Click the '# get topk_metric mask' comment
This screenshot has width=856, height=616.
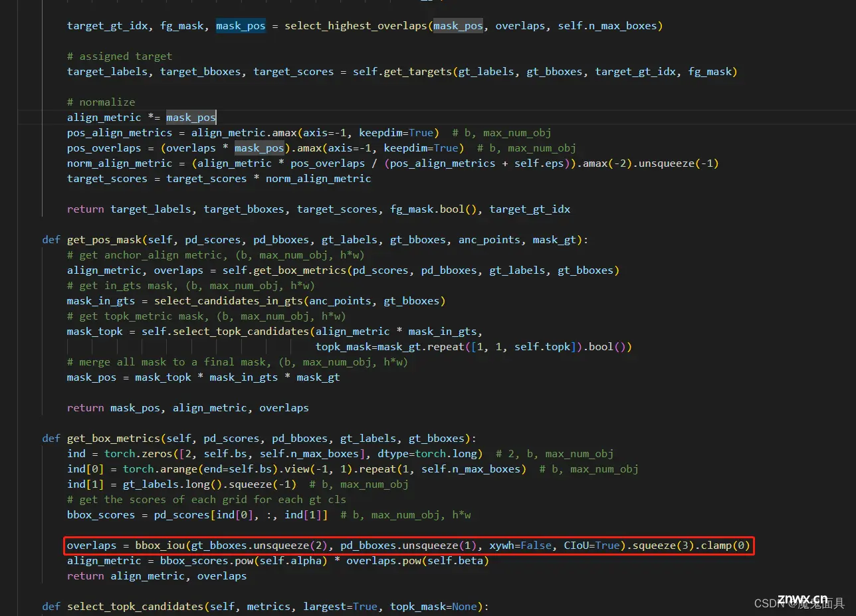(207, 316)
